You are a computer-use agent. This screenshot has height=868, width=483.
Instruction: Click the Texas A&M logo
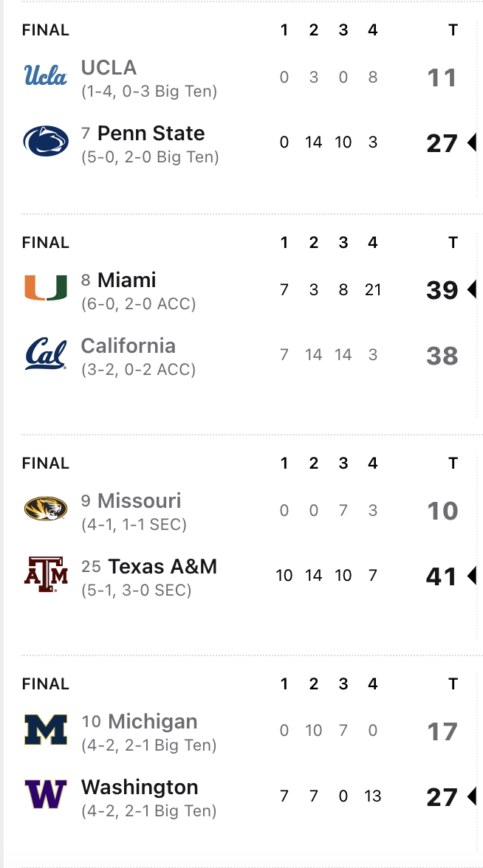tap(46, 574)
